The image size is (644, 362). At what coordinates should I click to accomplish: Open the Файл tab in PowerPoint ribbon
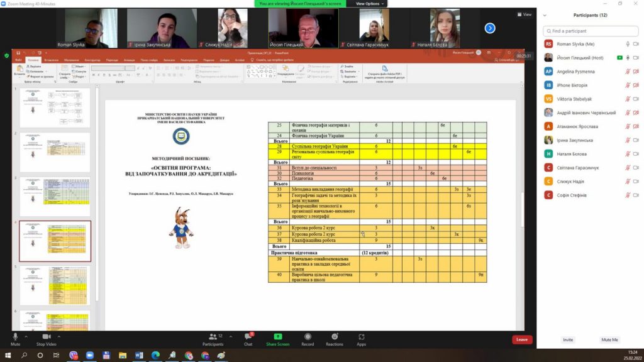[19, 60]
